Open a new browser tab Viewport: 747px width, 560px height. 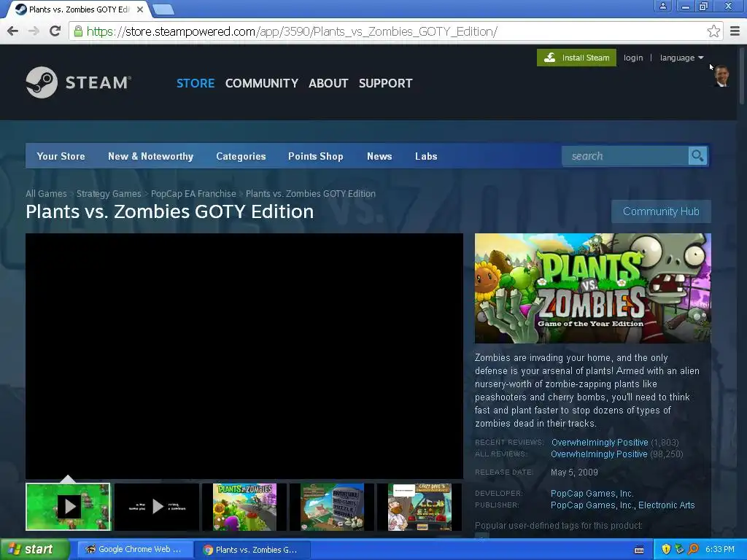(164, 9)
